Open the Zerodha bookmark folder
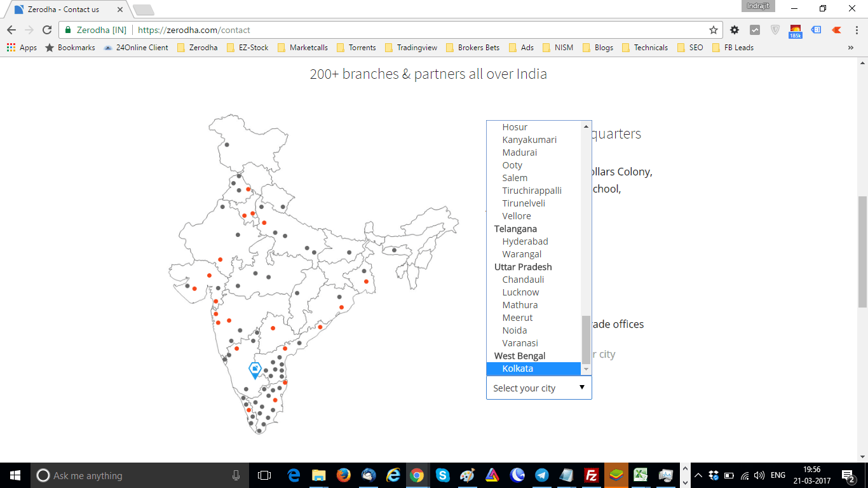The height and width of the screenshot is (488, 868). 197,48
